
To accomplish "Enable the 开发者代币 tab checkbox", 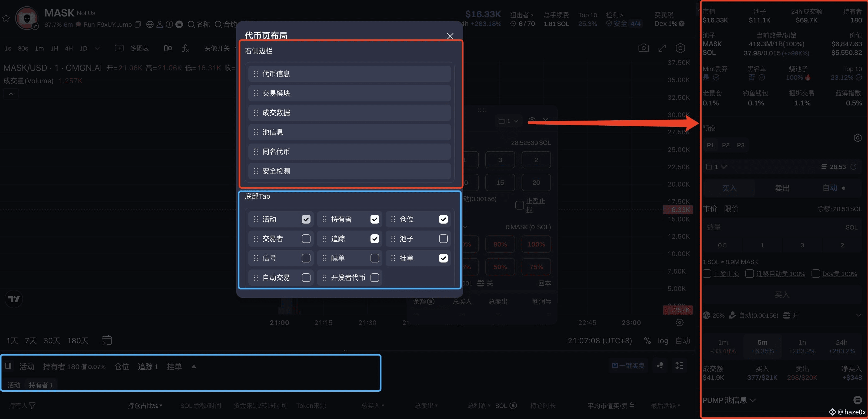I will 375,277.
